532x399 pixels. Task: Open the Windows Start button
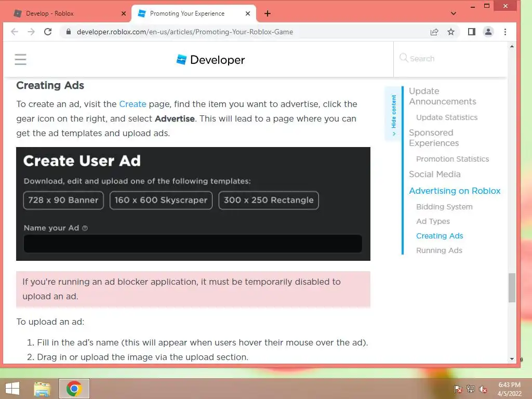tap(12, 389)
